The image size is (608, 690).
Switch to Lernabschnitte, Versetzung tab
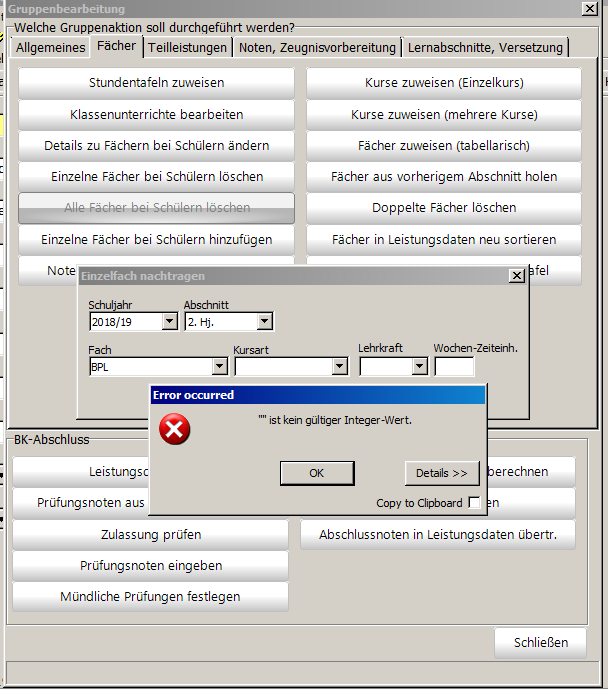[x=485, y=48]
